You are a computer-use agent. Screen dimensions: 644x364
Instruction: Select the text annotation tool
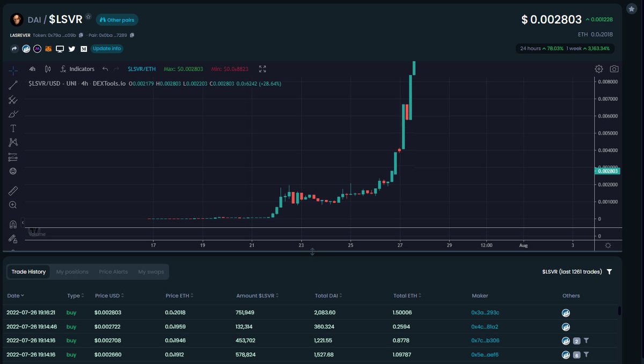pos(13,128)
